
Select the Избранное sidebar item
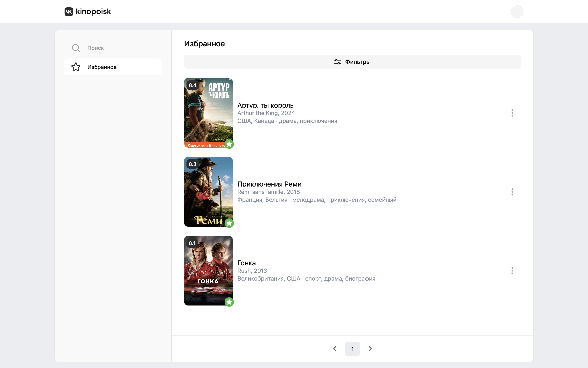113,67
